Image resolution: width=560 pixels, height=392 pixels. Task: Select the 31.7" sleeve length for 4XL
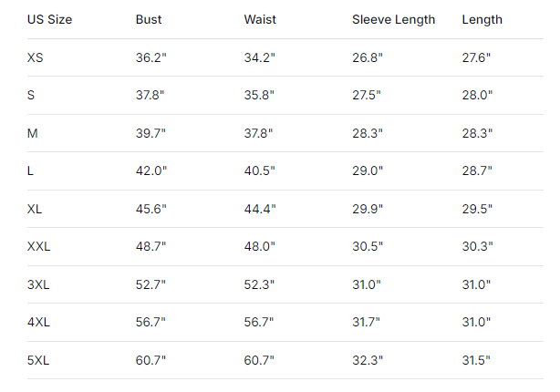click(x=367, y=322)
